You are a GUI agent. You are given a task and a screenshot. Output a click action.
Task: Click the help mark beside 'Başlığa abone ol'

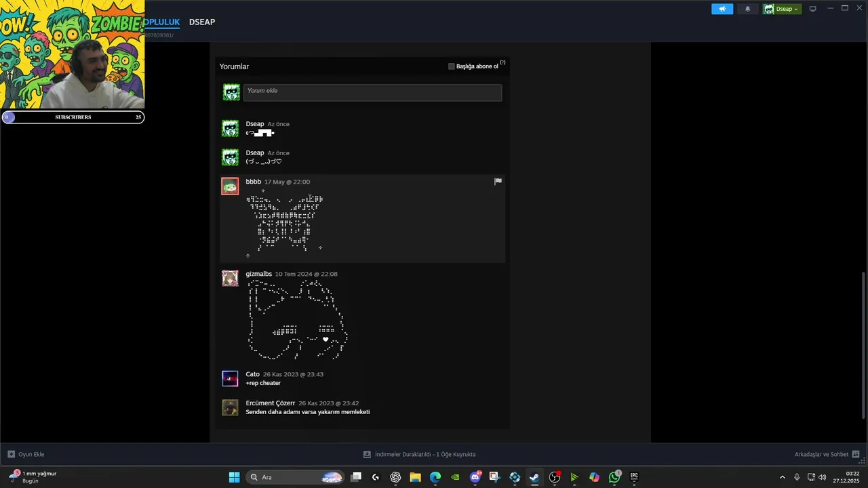tap(502, 62)
